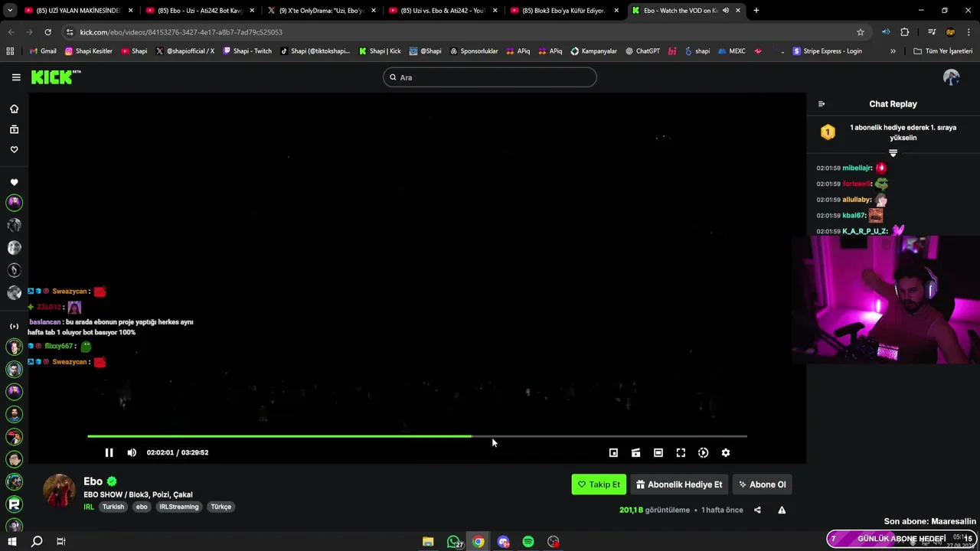The height and width of the screenshot is (551, 980).
Task: Go back in browser history
Action: click(11, 32)
